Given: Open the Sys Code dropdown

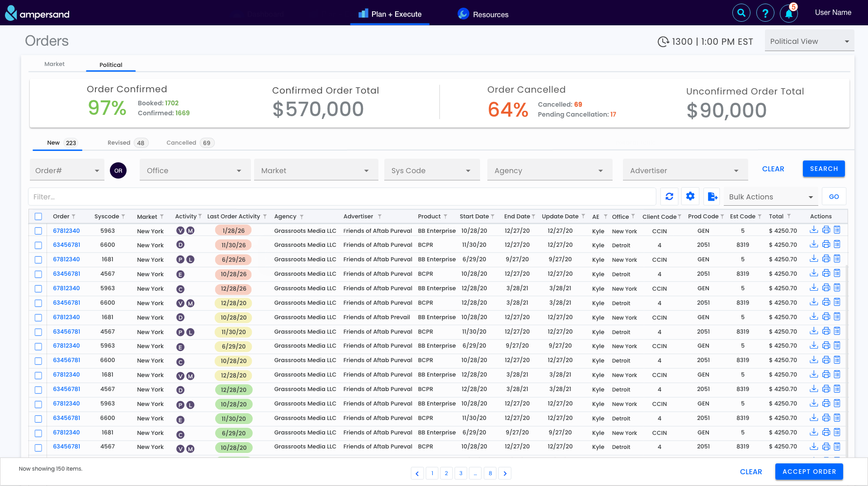Looking at the screenshot, I should [432, 170].
